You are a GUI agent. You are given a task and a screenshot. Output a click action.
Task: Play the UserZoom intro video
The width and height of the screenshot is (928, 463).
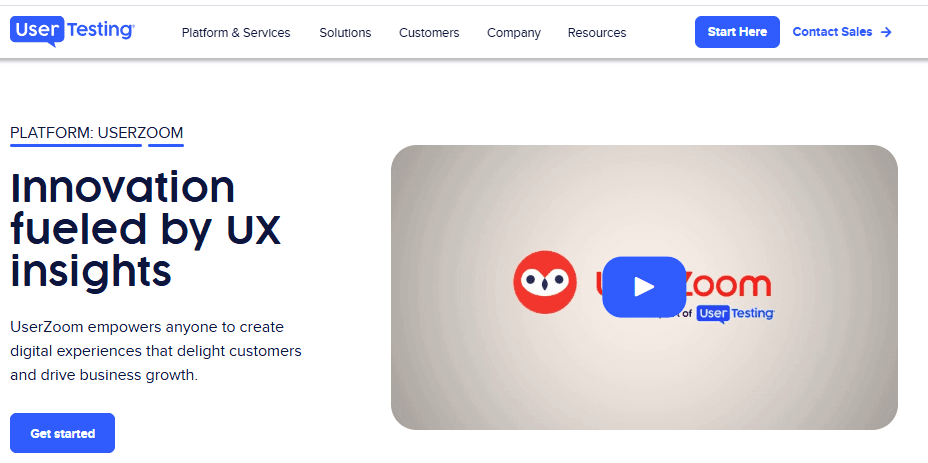(644, 287)
